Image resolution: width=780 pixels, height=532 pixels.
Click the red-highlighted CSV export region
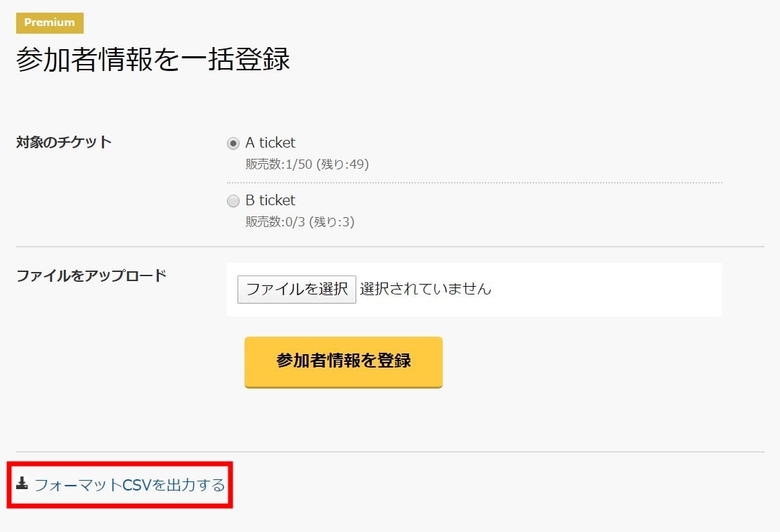pyautogui.click(x=119, y=485)
